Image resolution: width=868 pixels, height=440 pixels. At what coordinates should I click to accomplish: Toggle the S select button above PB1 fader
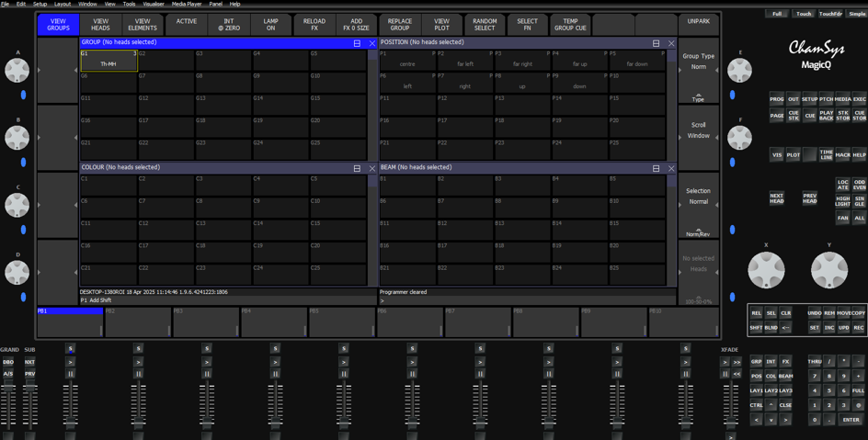coord(70,348)
